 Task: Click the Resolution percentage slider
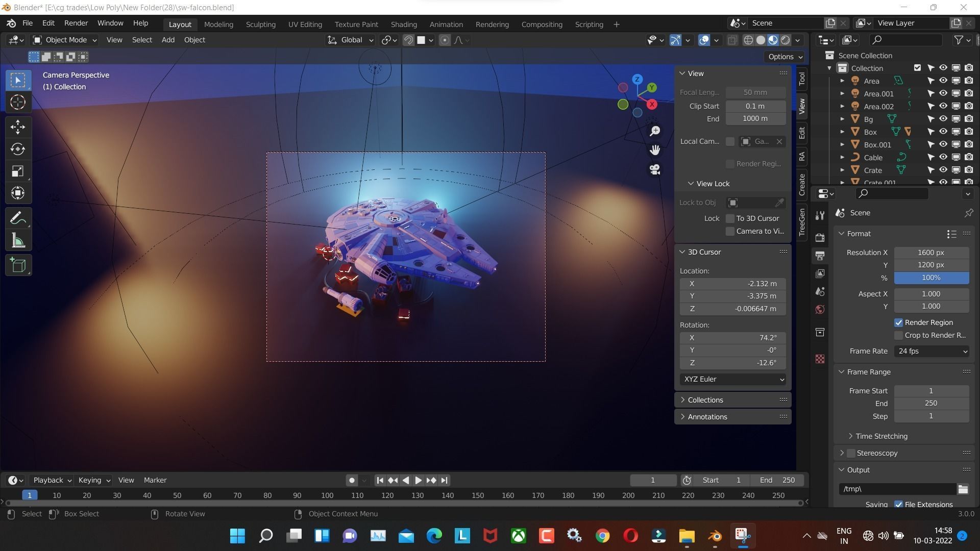931,278
